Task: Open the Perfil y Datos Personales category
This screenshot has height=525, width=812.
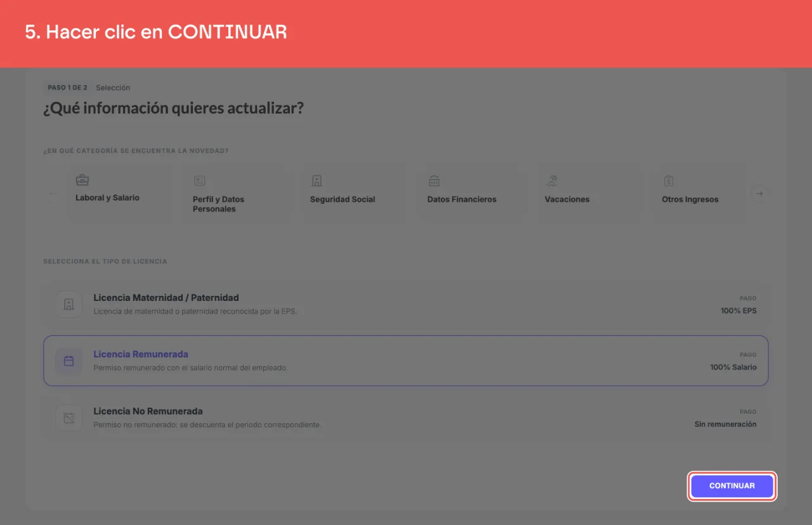Action: pos(237,192)
